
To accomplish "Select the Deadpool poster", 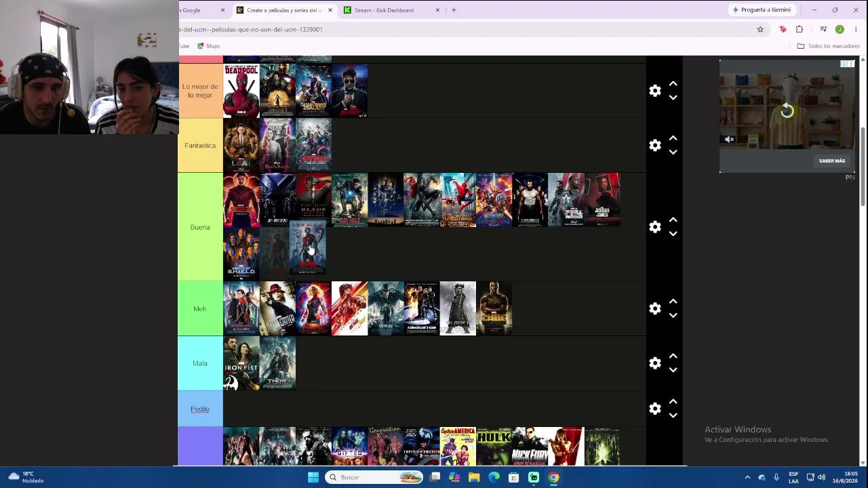I will click(x=241, y=91).
